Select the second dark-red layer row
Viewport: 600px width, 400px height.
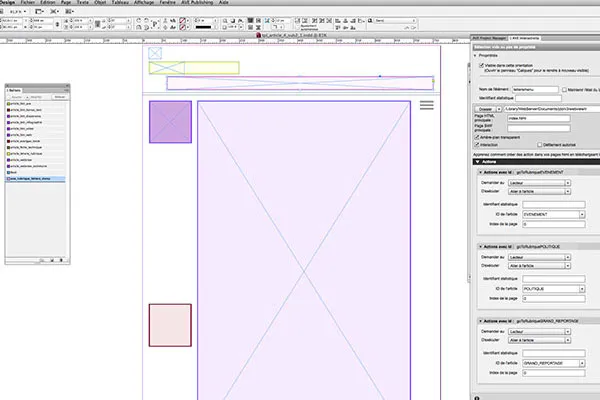(36, 110)
